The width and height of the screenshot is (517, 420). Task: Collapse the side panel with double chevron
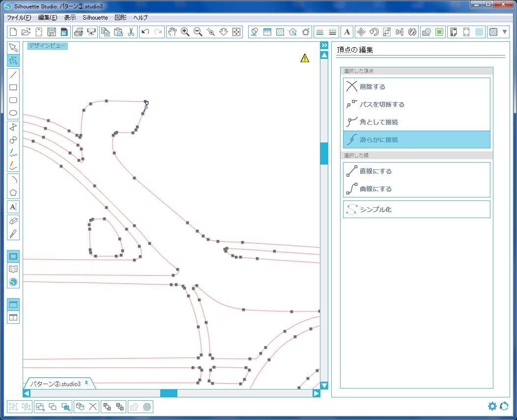point(324,46)
